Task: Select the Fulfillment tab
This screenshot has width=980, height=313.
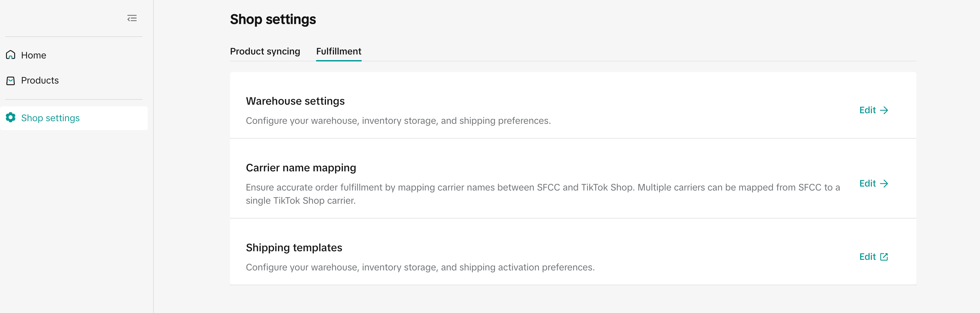Action: [x=339, y=52]
